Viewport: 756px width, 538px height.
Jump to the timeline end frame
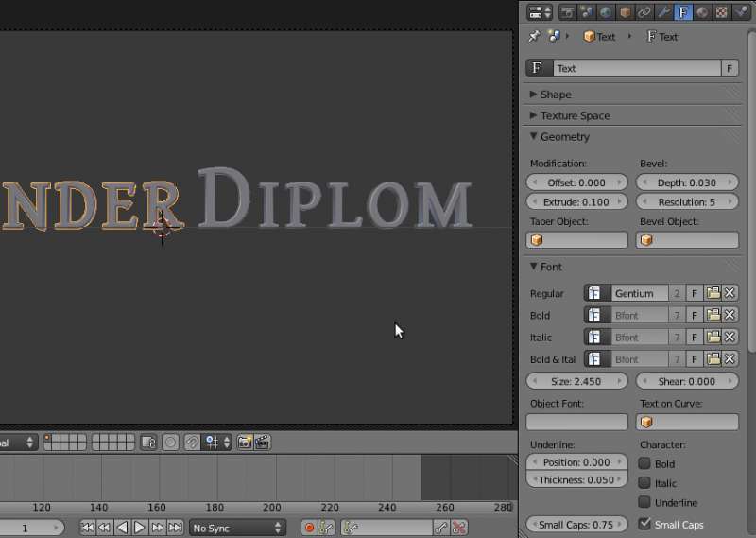[x=176, y=528]
